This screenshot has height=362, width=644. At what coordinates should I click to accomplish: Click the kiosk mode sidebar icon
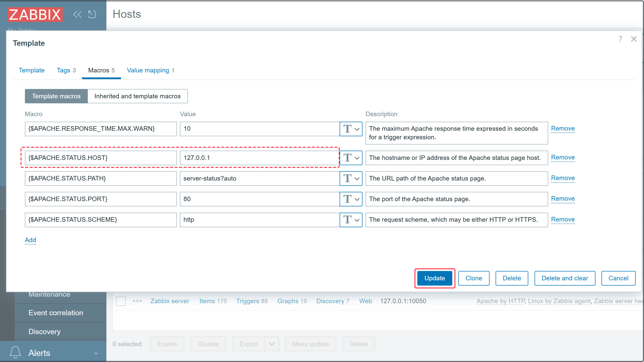[92, 14]
